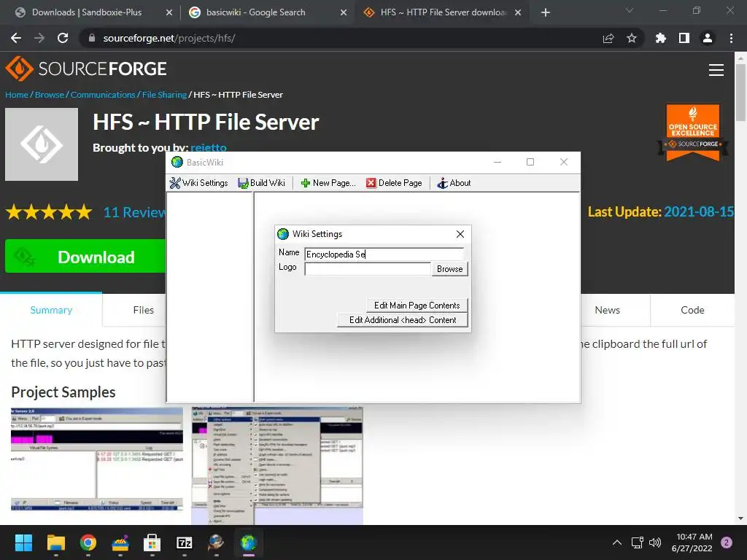Select the News tab
747x560 pixels.
point(608,310)
